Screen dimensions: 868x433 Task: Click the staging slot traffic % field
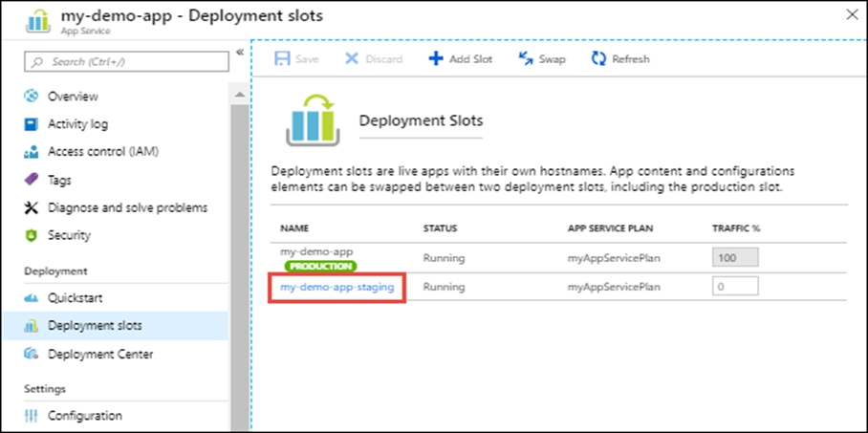(x=734, y=287)
